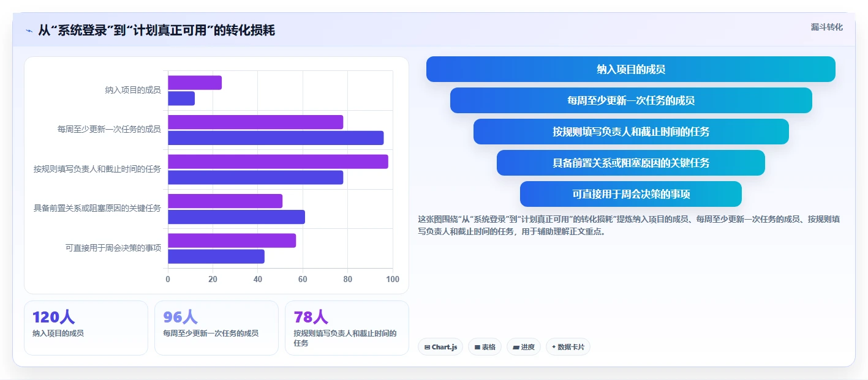Click purple bar for 具备前置关系或阻塞原因的关键任务
Screen dimensions: 868x380
[225, 201]
